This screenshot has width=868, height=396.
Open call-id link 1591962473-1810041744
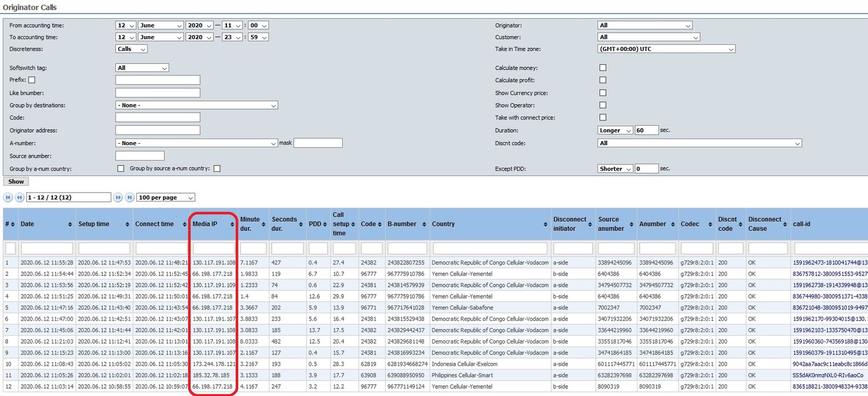pos(830,263)
